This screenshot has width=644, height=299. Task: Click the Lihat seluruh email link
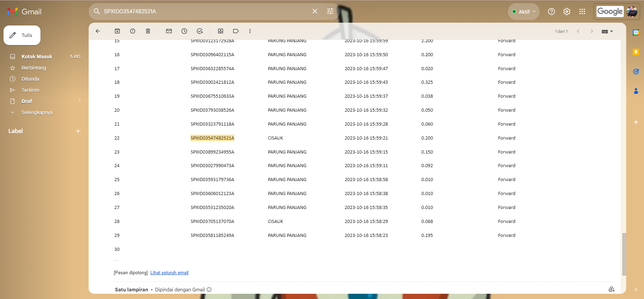tap(169, 273)
